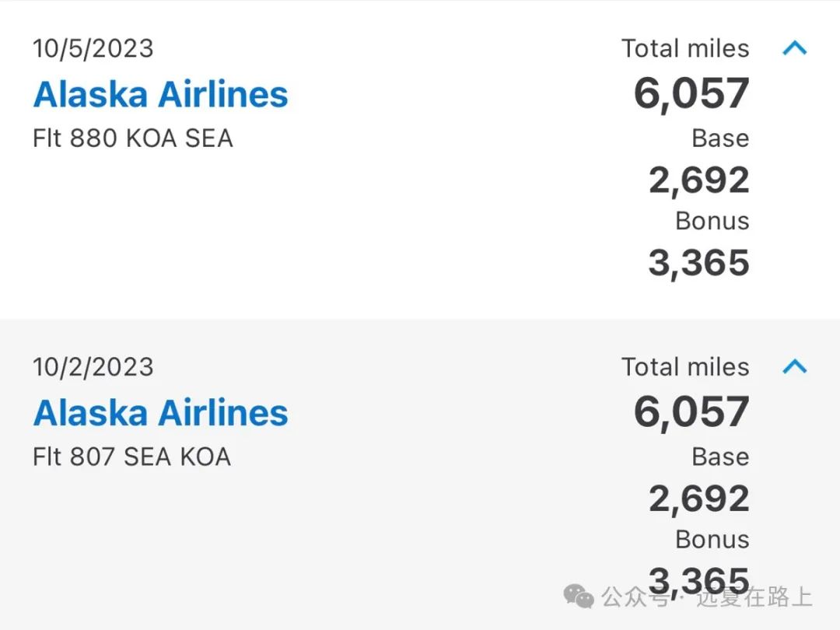Click Total miles label of second entry

tap(685, 367)
